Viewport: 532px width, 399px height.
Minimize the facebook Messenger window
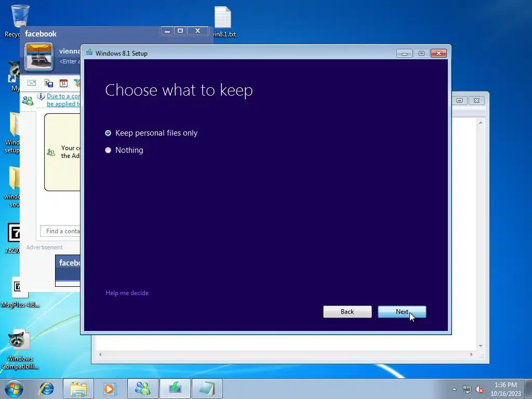[x=167, y=31]
